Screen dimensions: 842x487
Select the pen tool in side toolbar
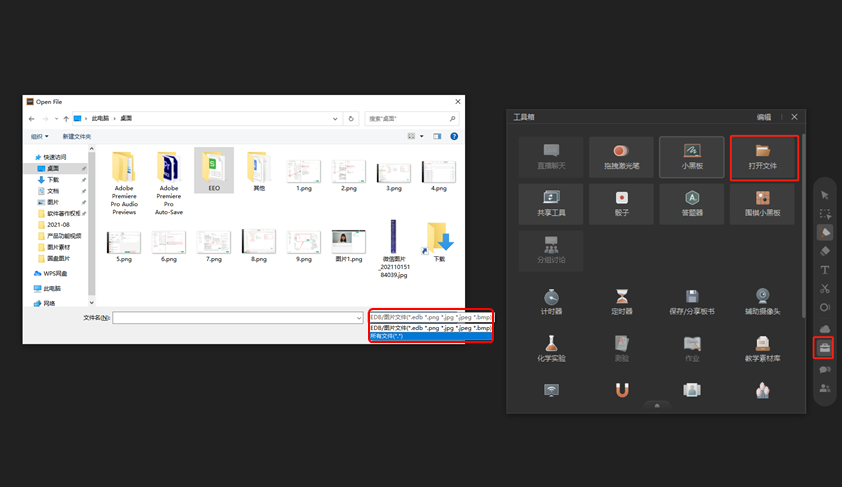click(x=825, y=232)
